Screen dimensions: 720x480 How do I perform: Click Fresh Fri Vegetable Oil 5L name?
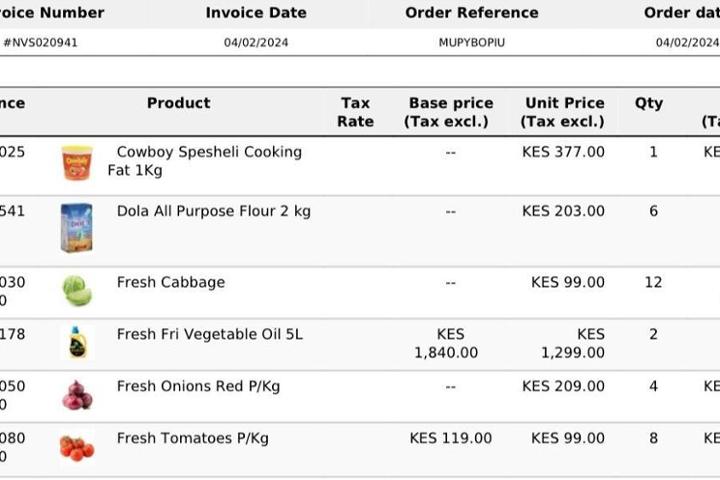(x=209, y=334)
